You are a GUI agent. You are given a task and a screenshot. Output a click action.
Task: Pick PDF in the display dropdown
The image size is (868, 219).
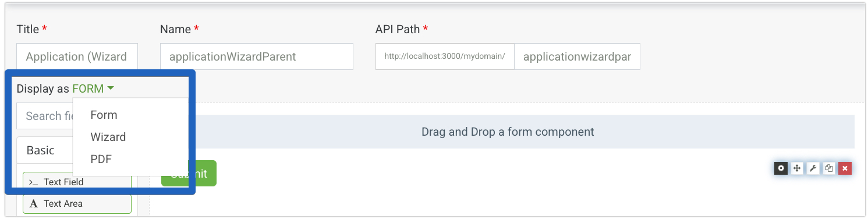click(101, 159)
